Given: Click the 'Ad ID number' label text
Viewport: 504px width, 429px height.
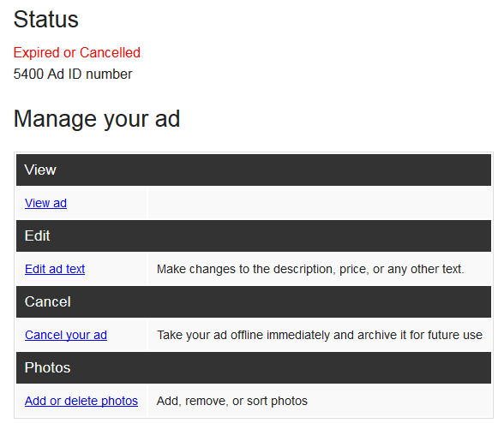Looking at the screenshot, I should pyautogui.click(x=90, y=74).
